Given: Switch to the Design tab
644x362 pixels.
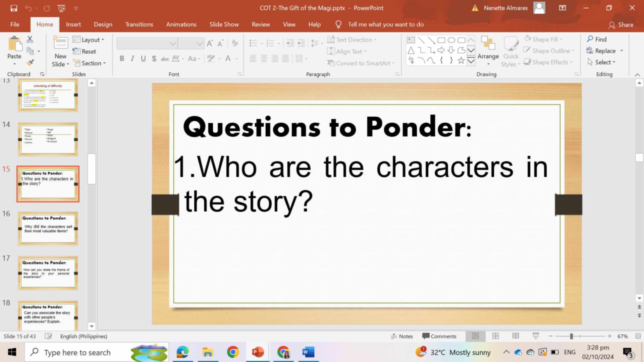Looking at the screenshot, I should [x=103, y=24].
